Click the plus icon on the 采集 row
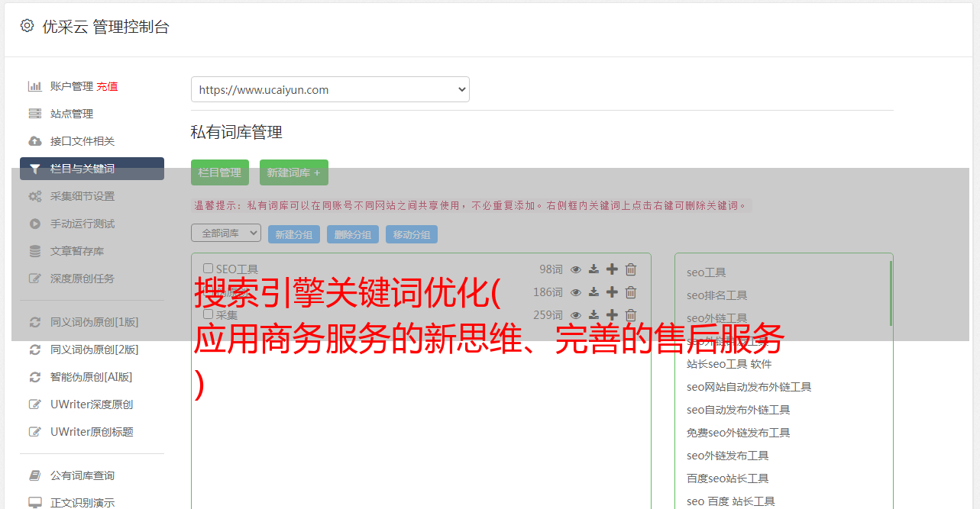The height and width of the screenshot is (509, 980). [x=612, y=315]
